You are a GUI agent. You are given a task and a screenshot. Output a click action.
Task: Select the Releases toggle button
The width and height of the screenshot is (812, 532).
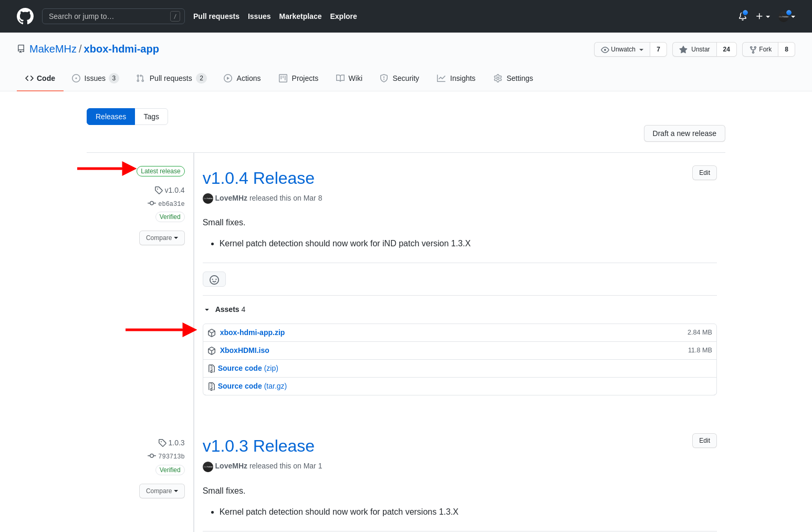[111, 117]
